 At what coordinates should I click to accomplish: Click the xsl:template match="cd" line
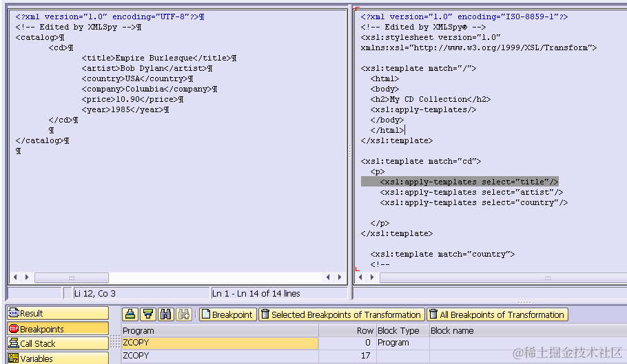pos(421,161)
